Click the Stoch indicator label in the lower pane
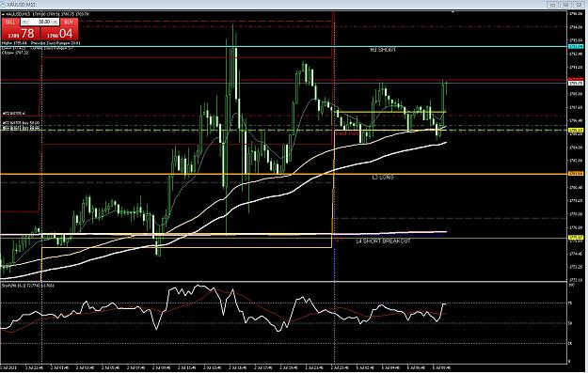The image size is (588, 373). point(28,286)
